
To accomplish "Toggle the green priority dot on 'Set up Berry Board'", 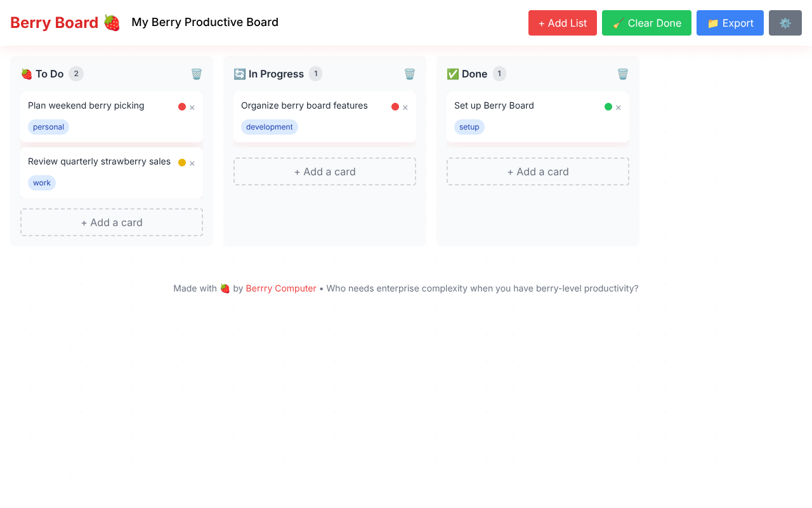I will point(607,106).
